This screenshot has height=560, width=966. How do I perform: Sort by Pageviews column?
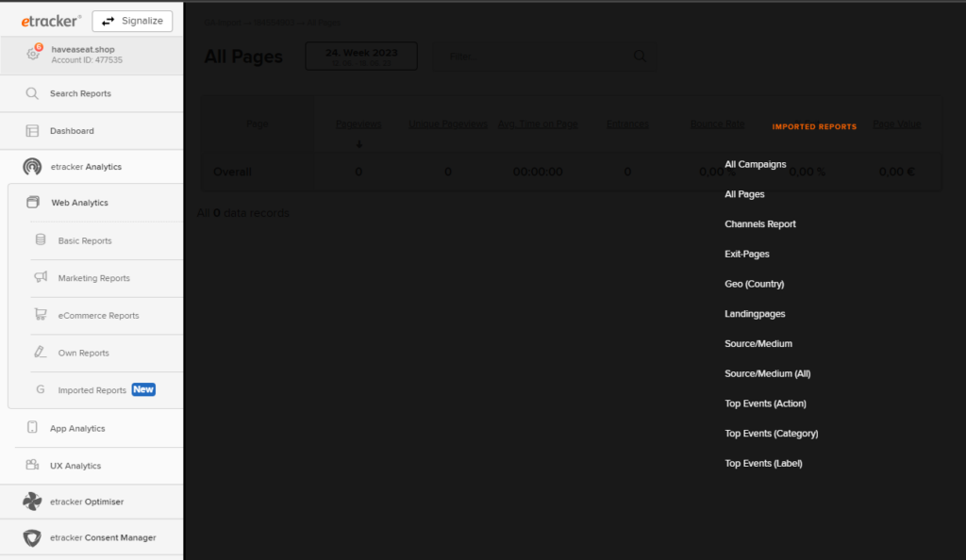[358, 124]
